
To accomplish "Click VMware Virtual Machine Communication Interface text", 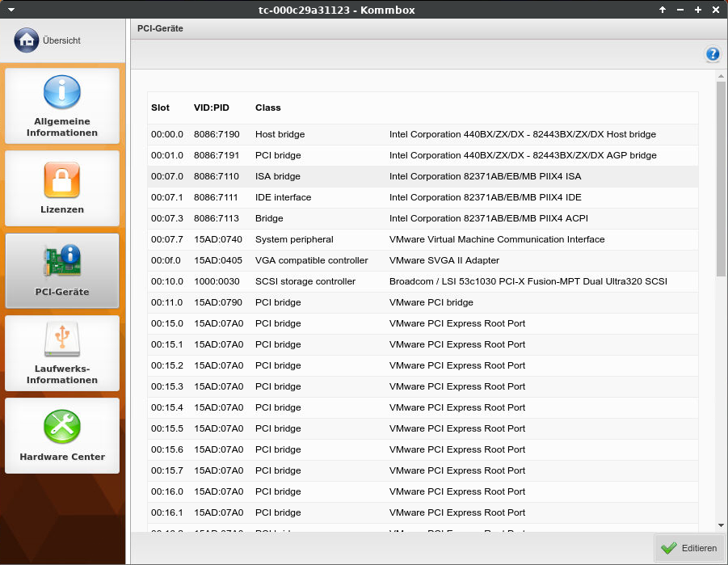I will pos(497,239).
